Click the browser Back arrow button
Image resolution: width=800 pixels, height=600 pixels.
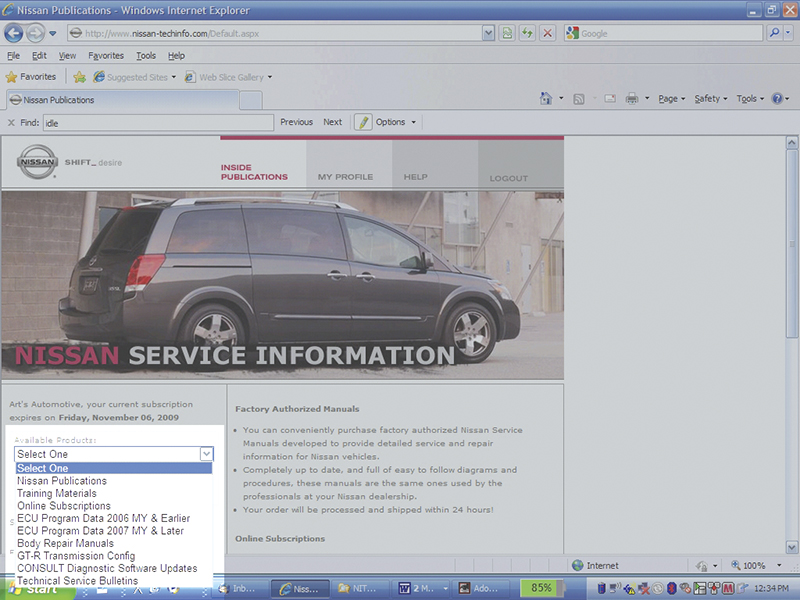tap(14, 34)
